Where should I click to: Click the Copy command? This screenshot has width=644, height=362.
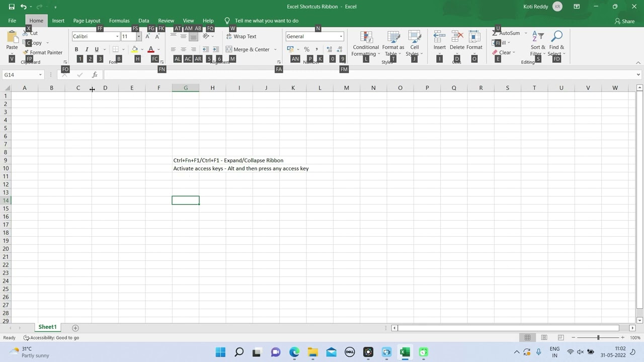[33, 43]
